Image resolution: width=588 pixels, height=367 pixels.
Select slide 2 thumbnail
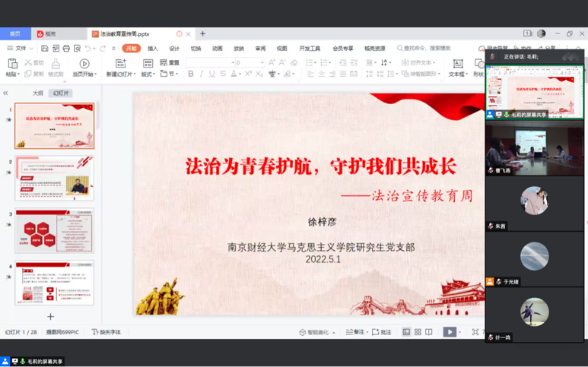click(x=54, y=179)
